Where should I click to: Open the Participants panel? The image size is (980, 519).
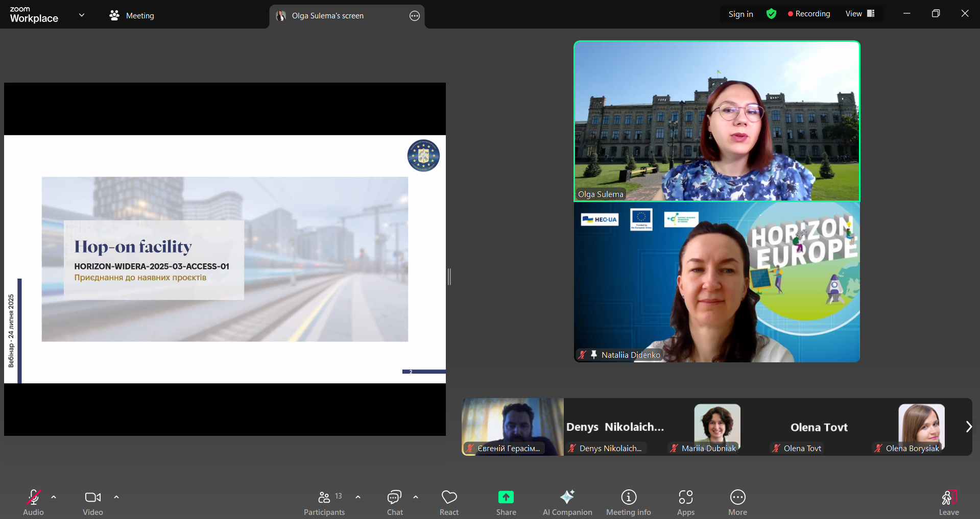click(324, 503)
